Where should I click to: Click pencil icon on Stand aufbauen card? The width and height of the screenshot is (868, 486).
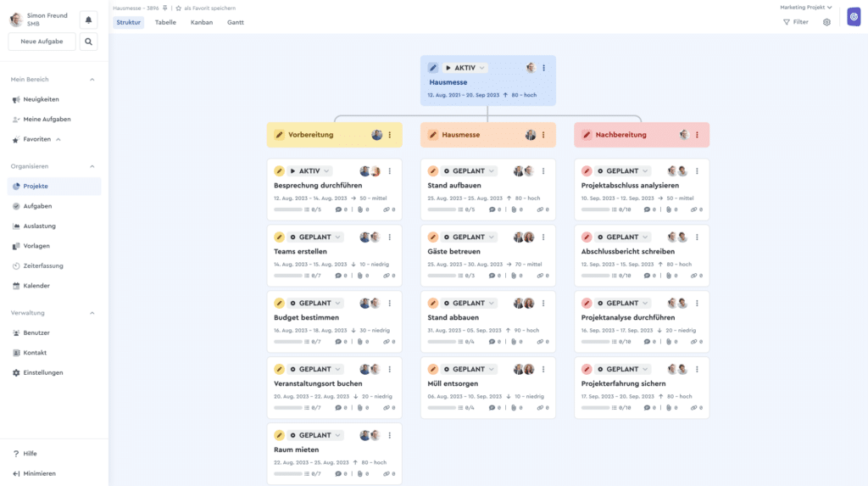tap(433, 171)
